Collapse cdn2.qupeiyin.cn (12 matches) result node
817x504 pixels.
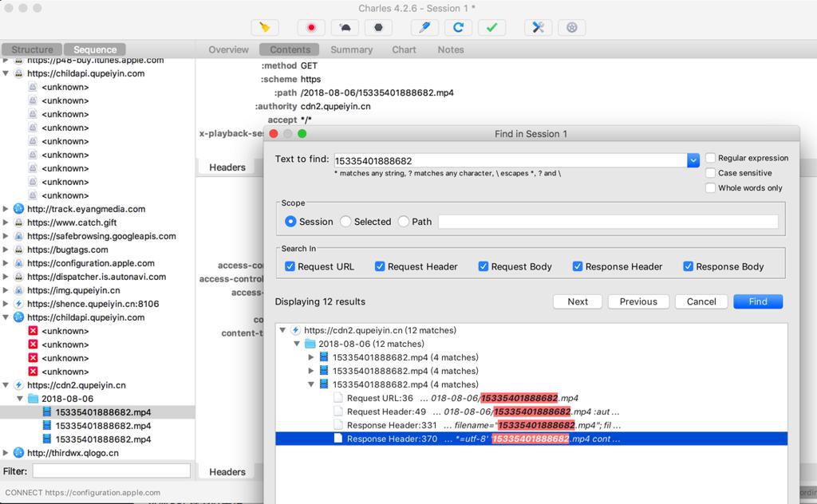(282, 330)
